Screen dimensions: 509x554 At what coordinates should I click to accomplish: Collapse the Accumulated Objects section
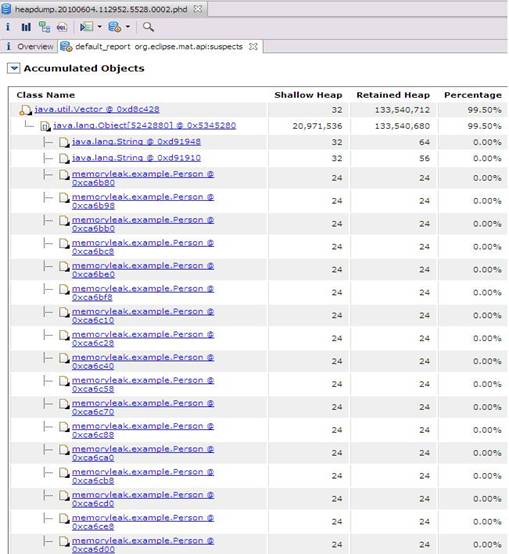[x=13, y=68]
